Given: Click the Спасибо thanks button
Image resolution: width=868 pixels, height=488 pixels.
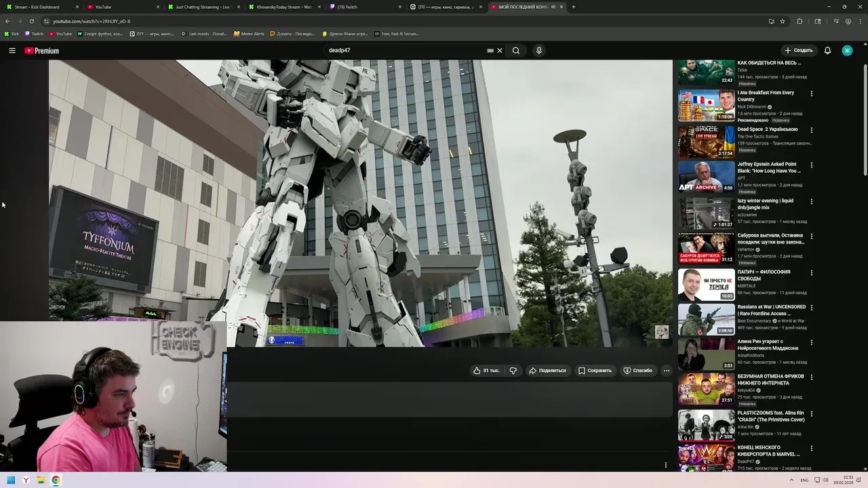Looking at the screenshot, I should (x=638, y=371).
